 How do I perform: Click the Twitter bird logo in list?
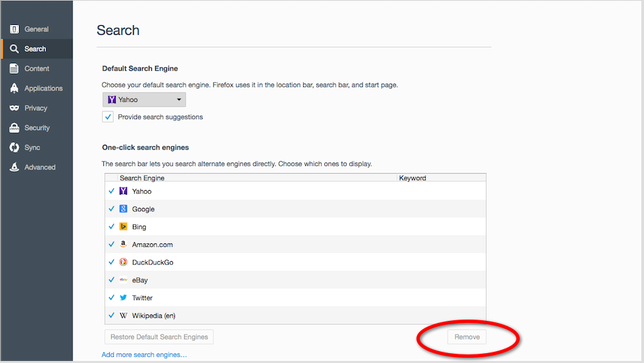[x=123, y=297]
